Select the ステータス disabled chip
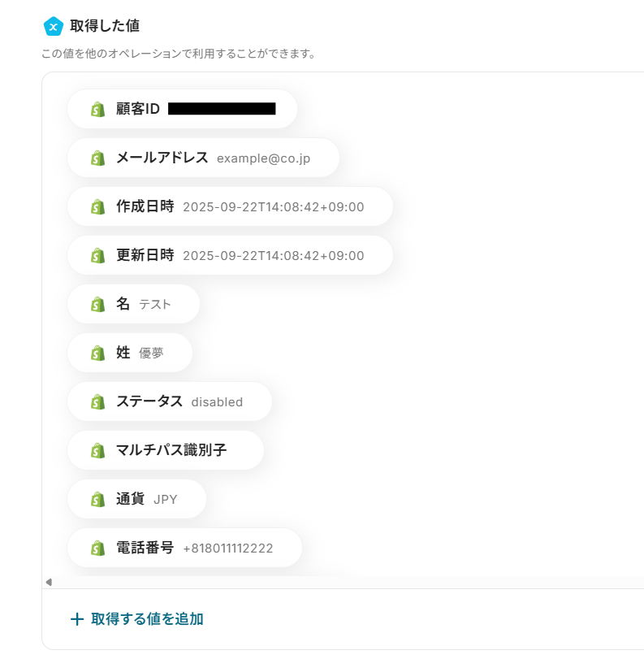The height and width of the screenshot is (659, 644). (170, 401)
